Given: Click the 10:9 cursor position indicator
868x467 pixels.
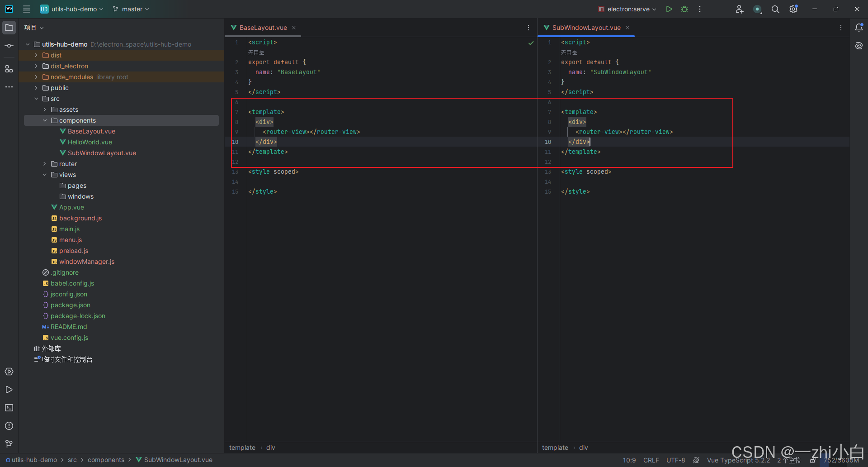Looking at the screenshot, I should (629, 460).
